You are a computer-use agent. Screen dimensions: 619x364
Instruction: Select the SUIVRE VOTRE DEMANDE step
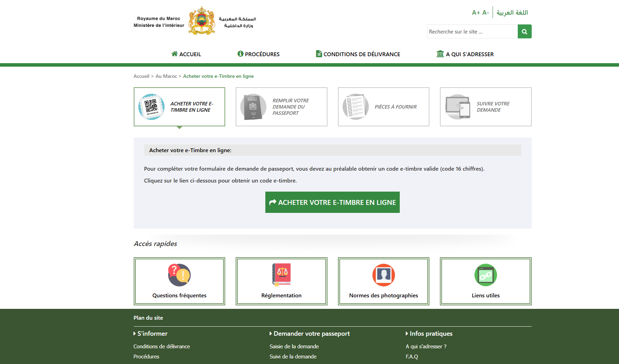point(486,107)
